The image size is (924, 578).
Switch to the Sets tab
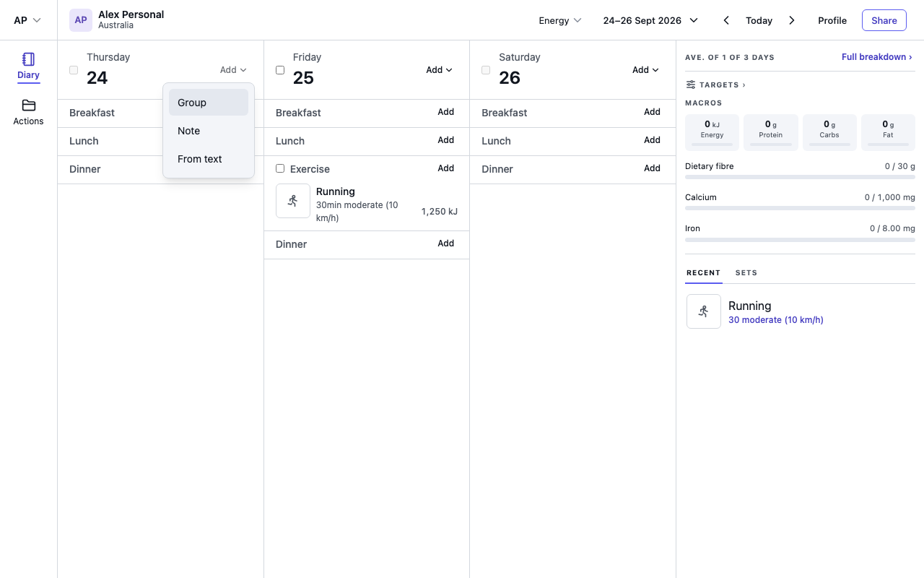746,273
